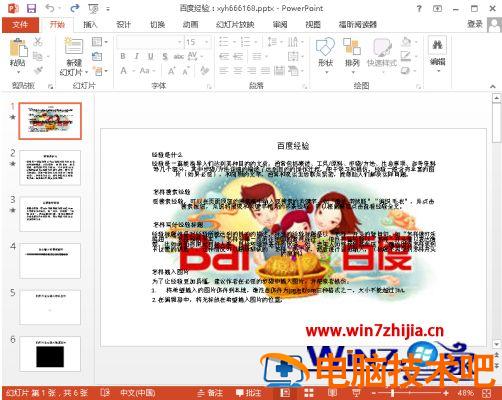
Task: Click the Undo arrow icon
Action: (x=50, y=8)
